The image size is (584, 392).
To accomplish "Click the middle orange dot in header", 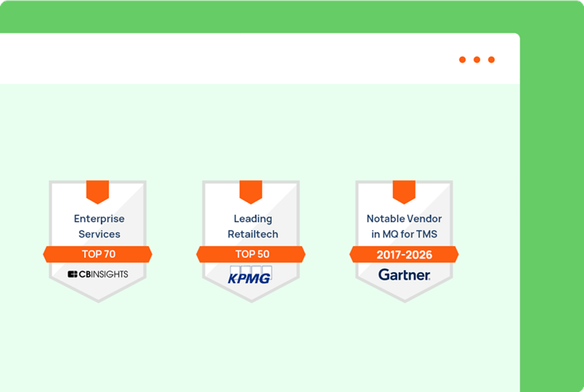I will [x=477, y=60].
